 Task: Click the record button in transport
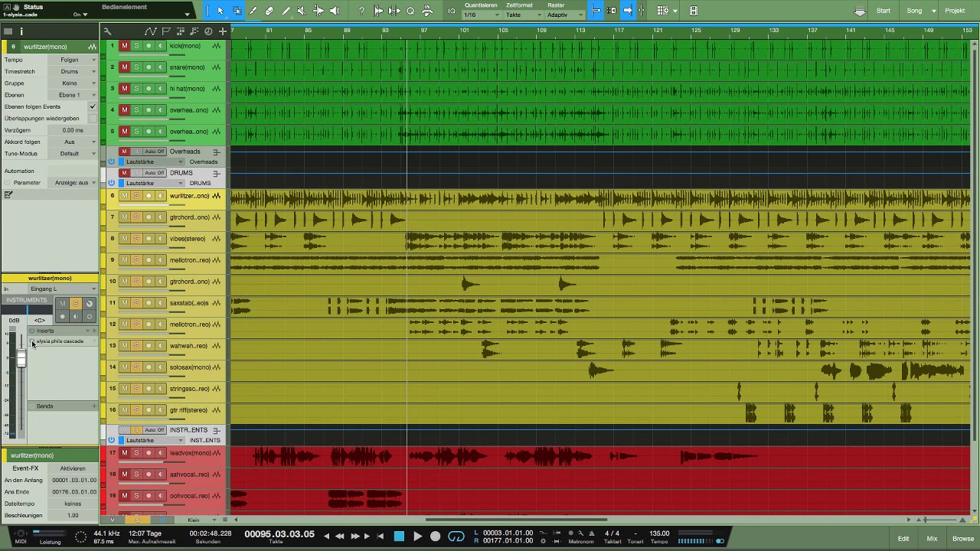[435, 536]
